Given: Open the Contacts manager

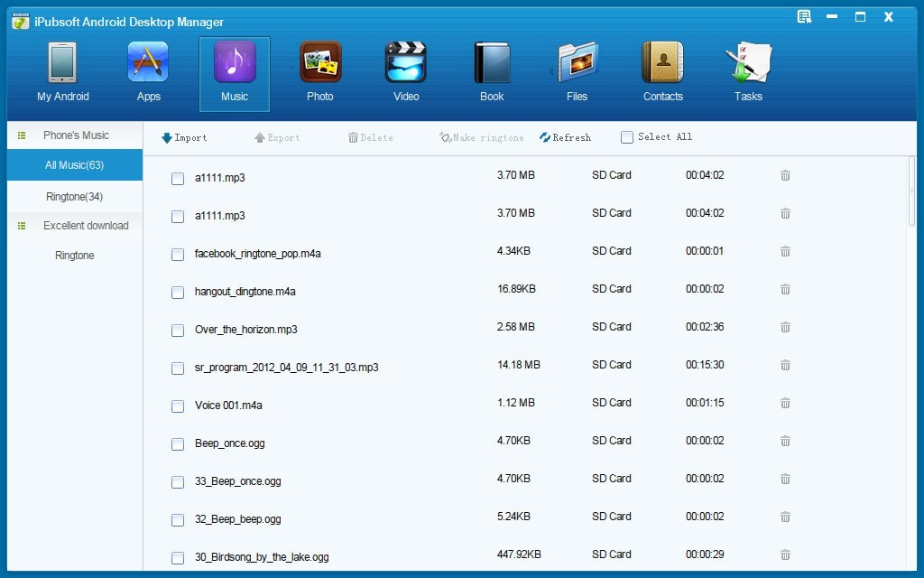Looking at the screenshot, I should pyautogui.click(x=662, y=72).
